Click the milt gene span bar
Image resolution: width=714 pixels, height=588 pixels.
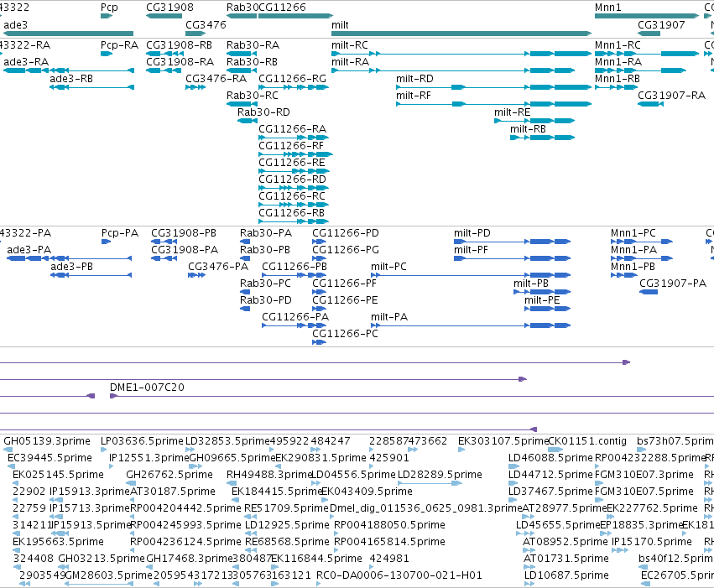click(461, 34)
